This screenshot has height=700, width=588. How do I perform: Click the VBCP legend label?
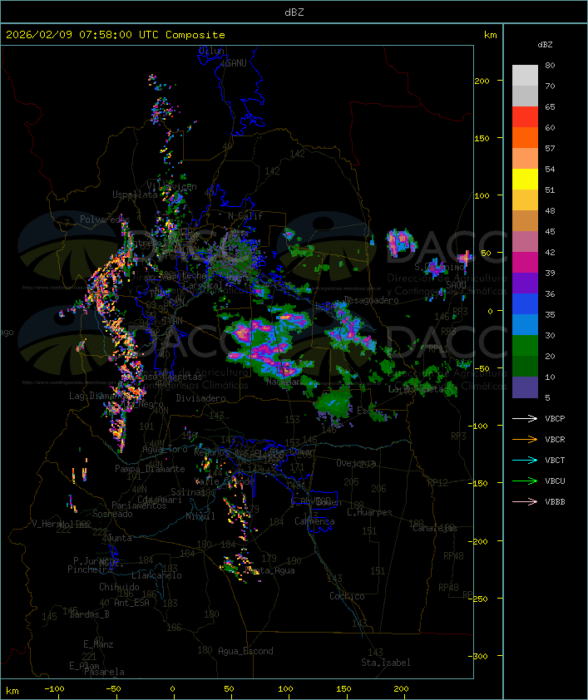(555, 419)
